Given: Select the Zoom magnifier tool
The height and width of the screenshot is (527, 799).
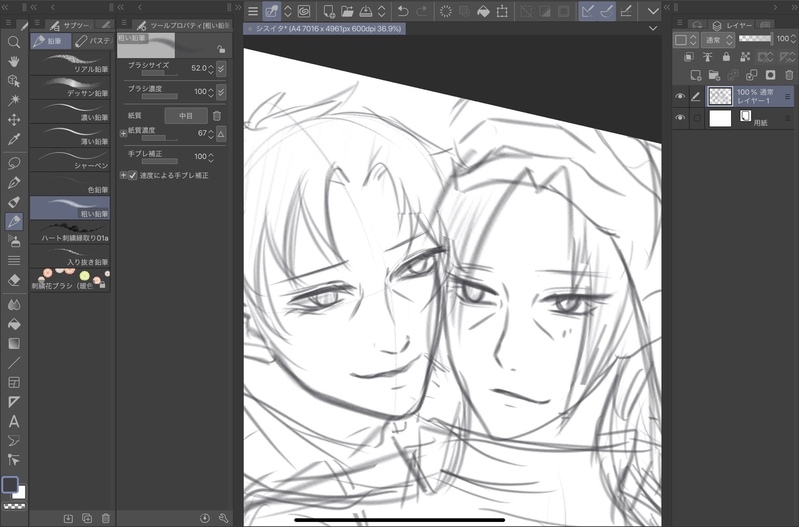Looking at the screenshot, I should 14,42.
